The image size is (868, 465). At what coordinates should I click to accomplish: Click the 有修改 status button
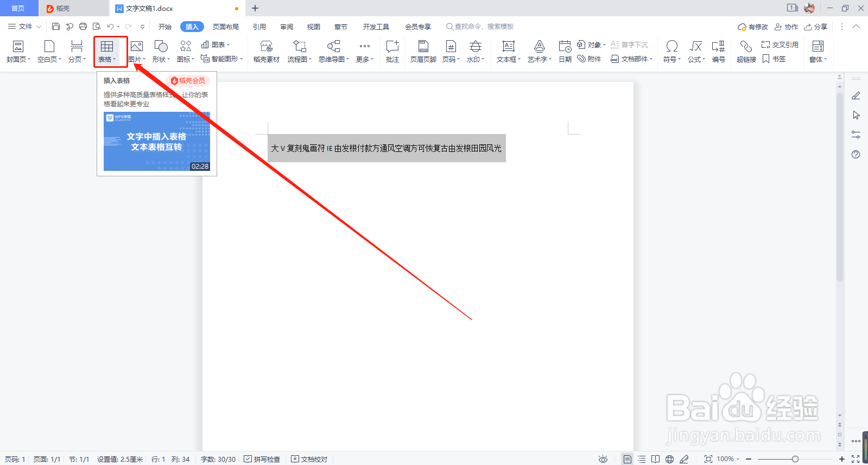(753, 27)
